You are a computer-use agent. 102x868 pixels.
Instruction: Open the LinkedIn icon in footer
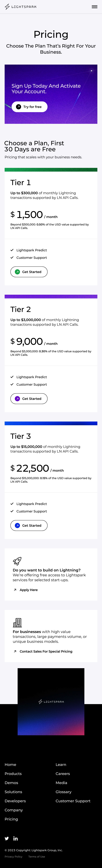(x=15, y=838)
